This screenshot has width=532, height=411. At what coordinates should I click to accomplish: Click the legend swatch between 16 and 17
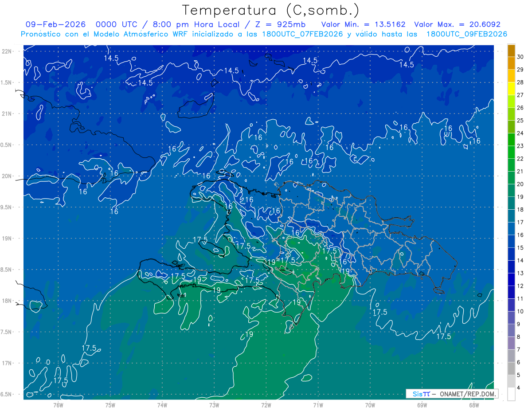tap(511, 228)
